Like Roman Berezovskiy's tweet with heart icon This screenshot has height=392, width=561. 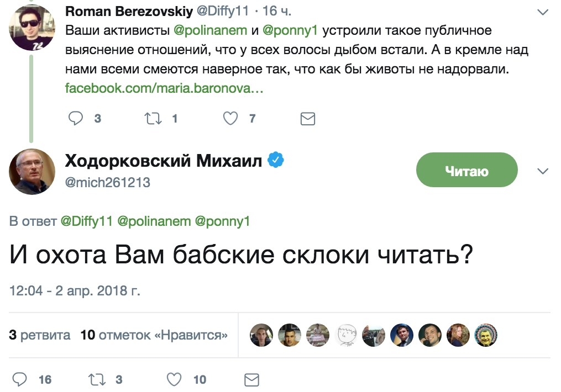230,118
